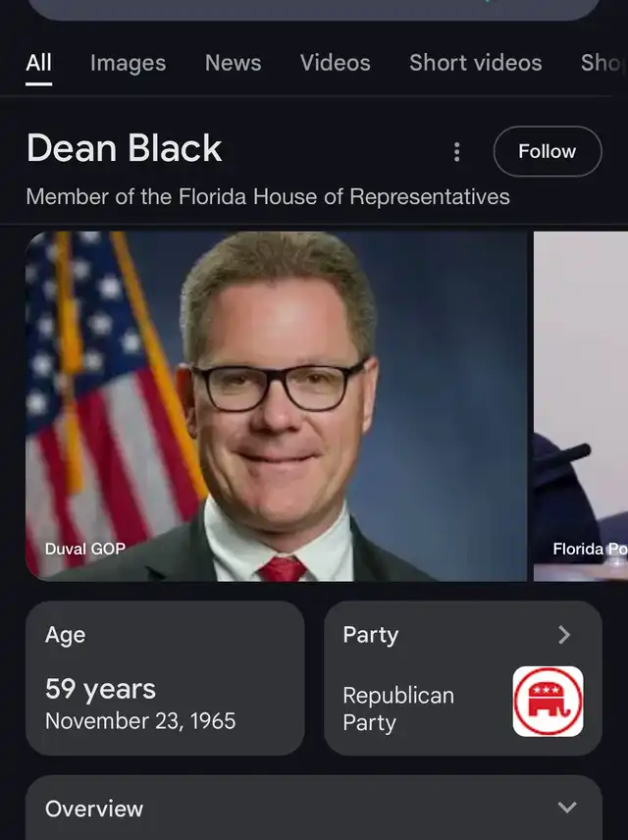Expand the Overview section chevron
This screenshot has height=840, width=628.
pos(567,808)
